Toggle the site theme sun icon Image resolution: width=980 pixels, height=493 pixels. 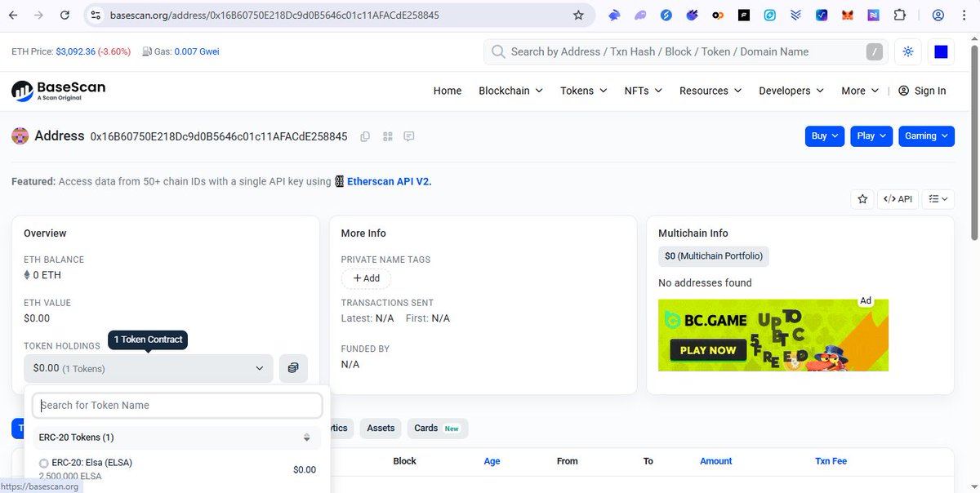point(908,51)
